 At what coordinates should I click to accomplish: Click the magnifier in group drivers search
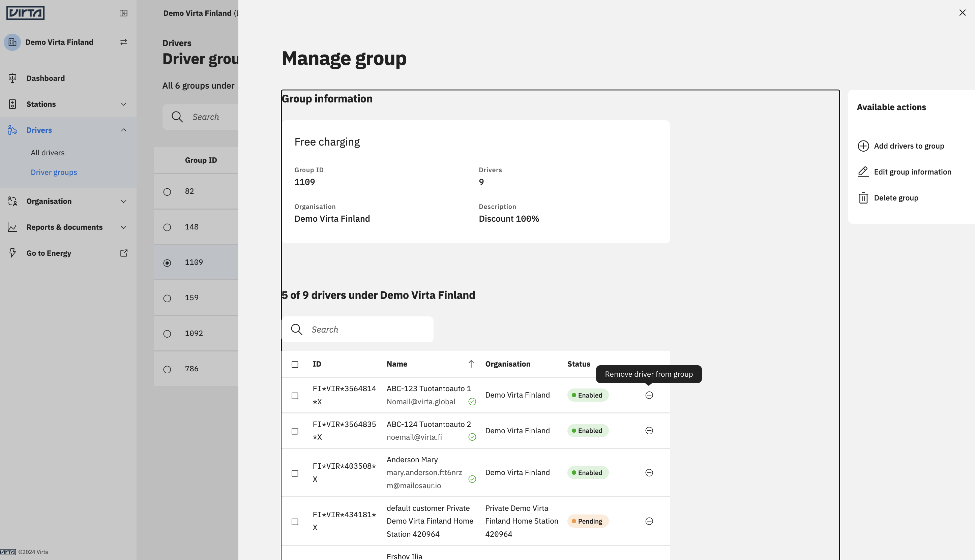(x=296, y=329)
